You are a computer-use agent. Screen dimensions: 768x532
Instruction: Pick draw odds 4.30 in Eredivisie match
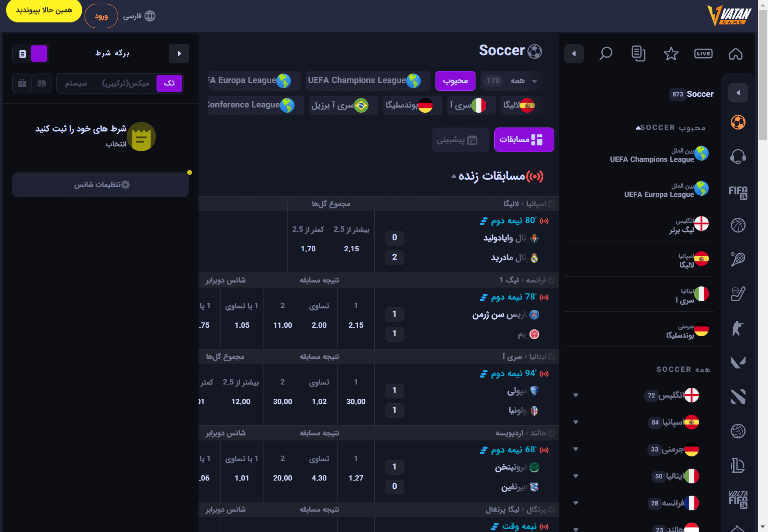coord(319,478)
